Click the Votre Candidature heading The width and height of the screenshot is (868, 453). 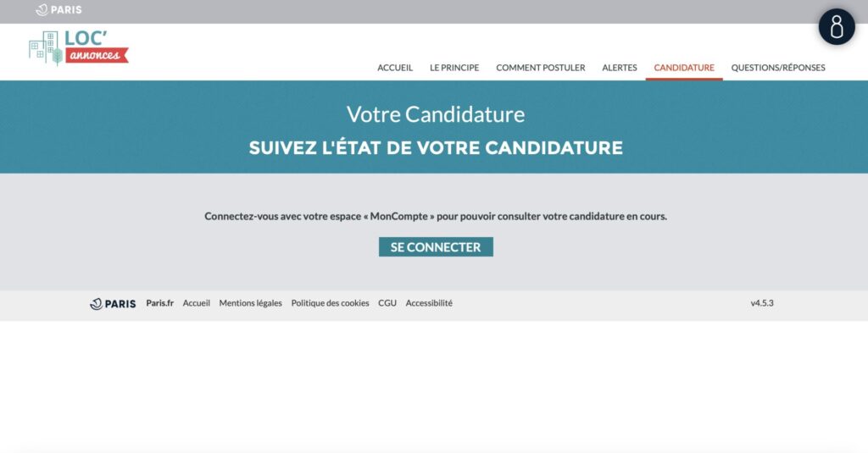point(436,114)
